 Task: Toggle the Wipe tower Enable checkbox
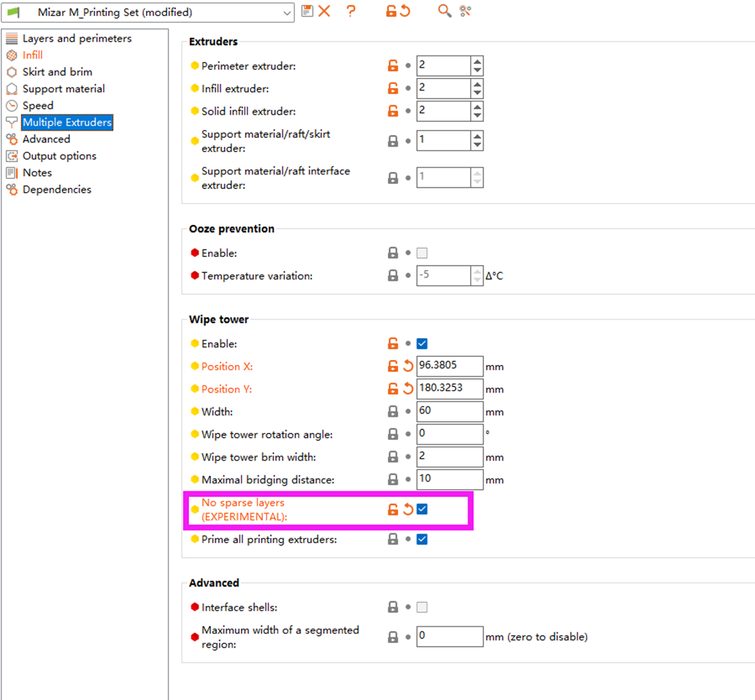pyautogui.click(x=422, y=344)
